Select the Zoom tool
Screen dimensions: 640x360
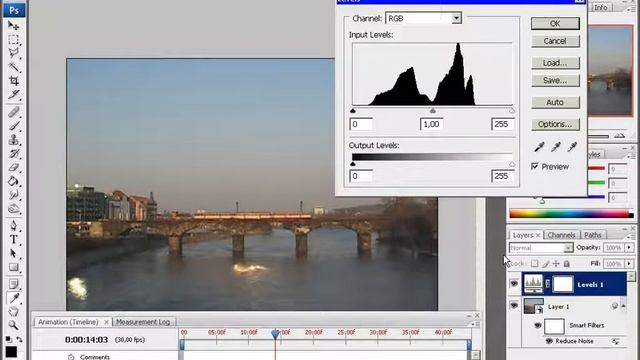pos(13,325)
